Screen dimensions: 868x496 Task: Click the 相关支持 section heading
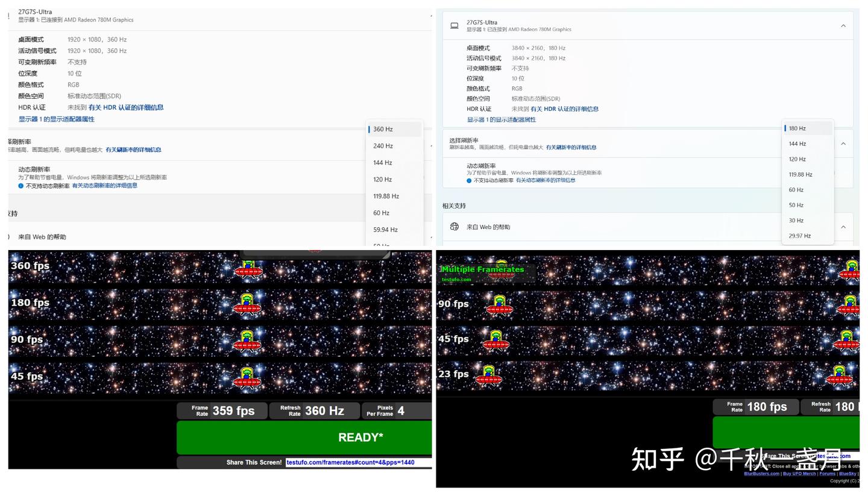tap(454, 206)
